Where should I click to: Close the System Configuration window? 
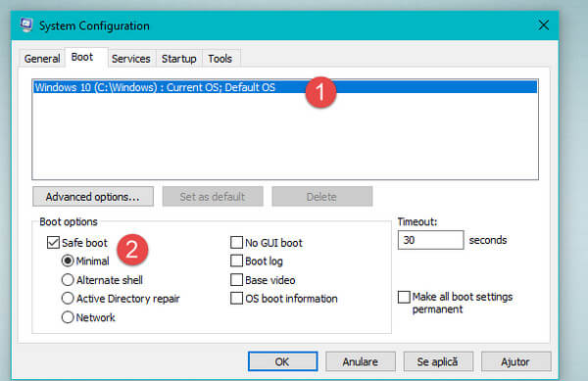(x=543, y=25)
